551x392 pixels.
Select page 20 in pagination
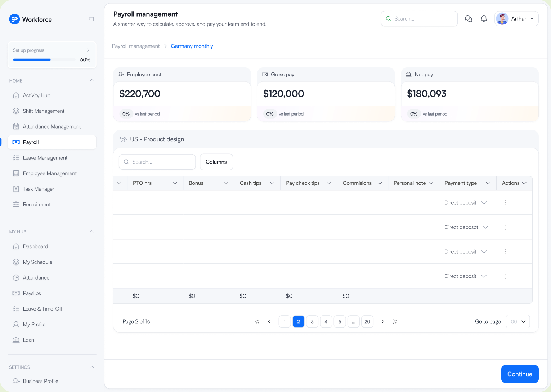click(367, 321)
